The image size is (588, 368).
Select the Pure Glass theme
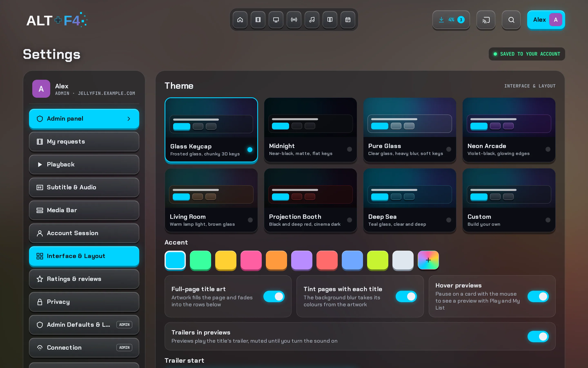409,130
